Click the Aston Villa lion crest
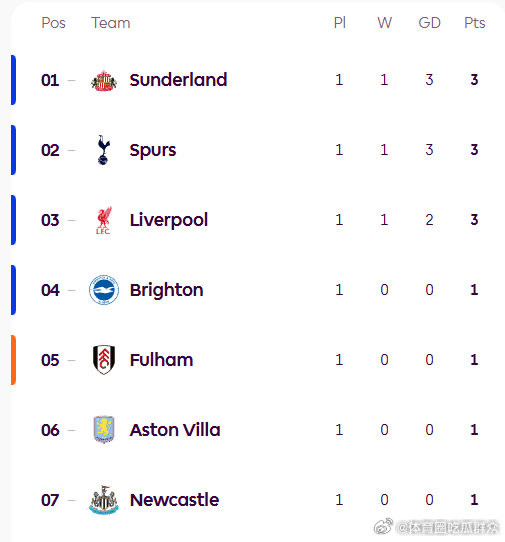The image size is (505, 542). (x=104, y=430)
